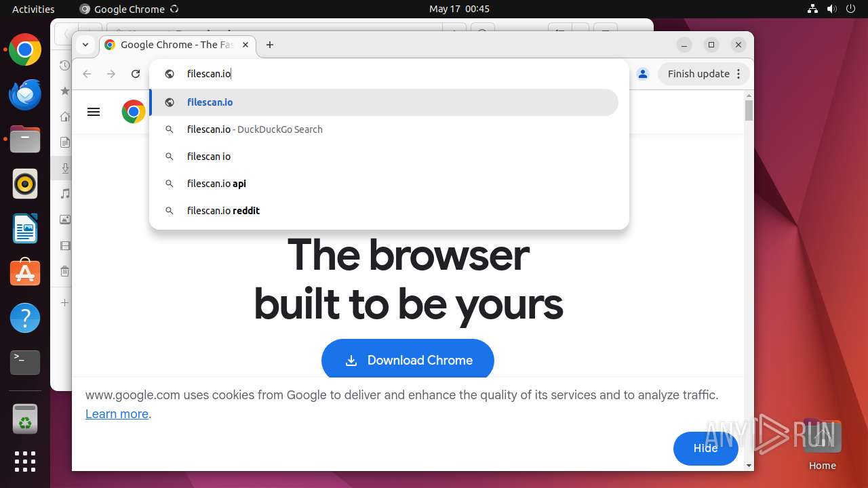Launch Thunderbird Mail from the dock
Screen dimensions: 868x488
25,95
